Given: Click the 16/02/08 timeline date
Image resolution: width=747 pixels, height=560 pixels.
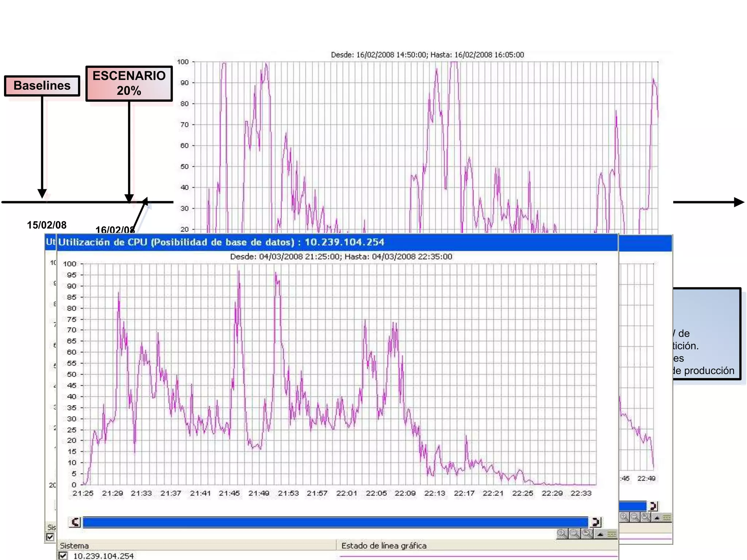Looking at the screenshot, I should coord(115,230).
